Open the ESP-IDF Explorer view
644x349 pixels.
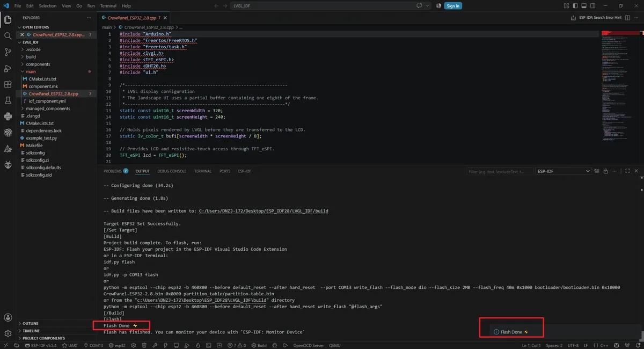(8, 132)
